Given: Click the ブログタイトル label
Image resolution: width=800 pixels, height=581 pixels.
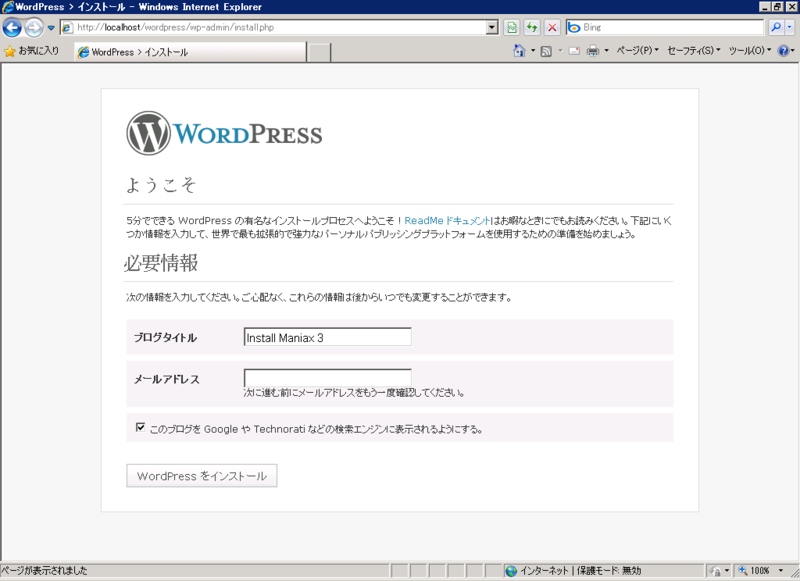Looking at the screenshot, I should [165, 338].
